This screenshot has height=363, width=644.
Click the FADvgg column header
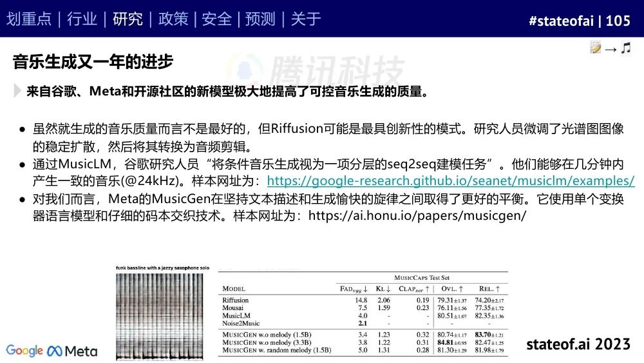(x=353, y=289)
